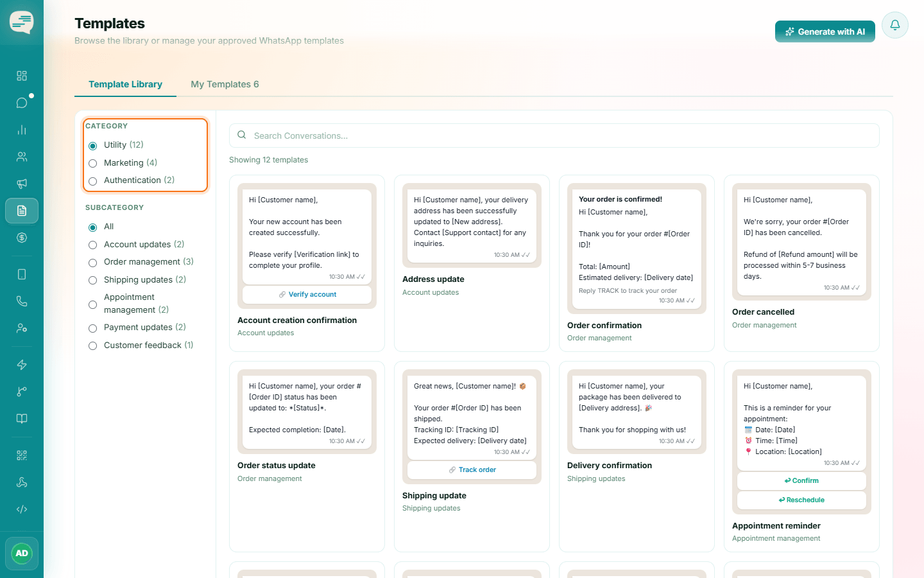Open the open book knowledge icon

pos(22,419)
